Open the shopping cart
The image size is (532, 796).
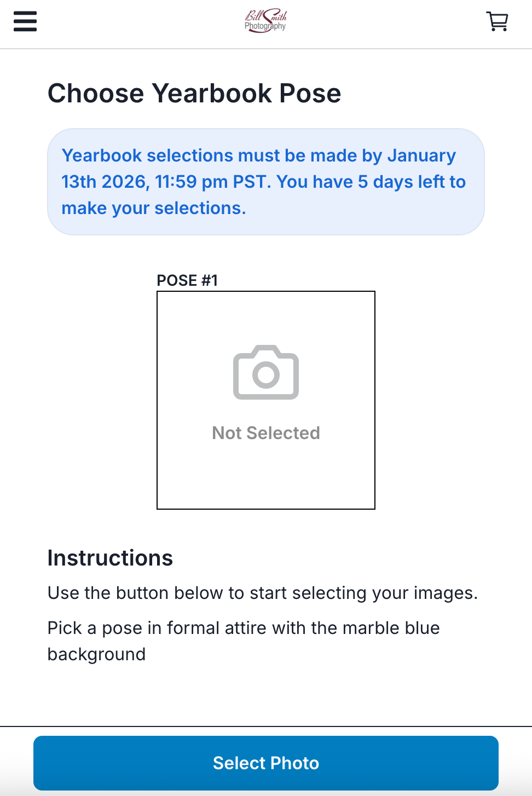tap(497, 21)
